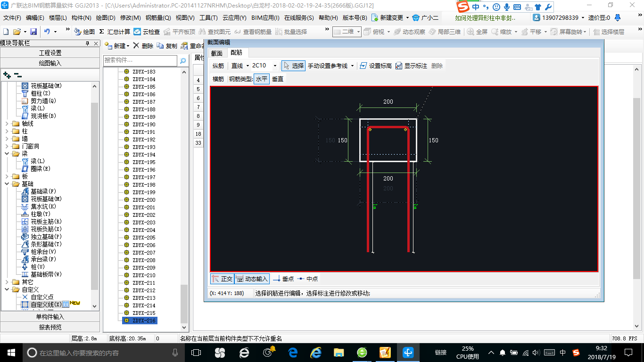Click the collapse-all minus icon in navigator
Viewport: 644px width, 362px height.
(x=17, y=74)
